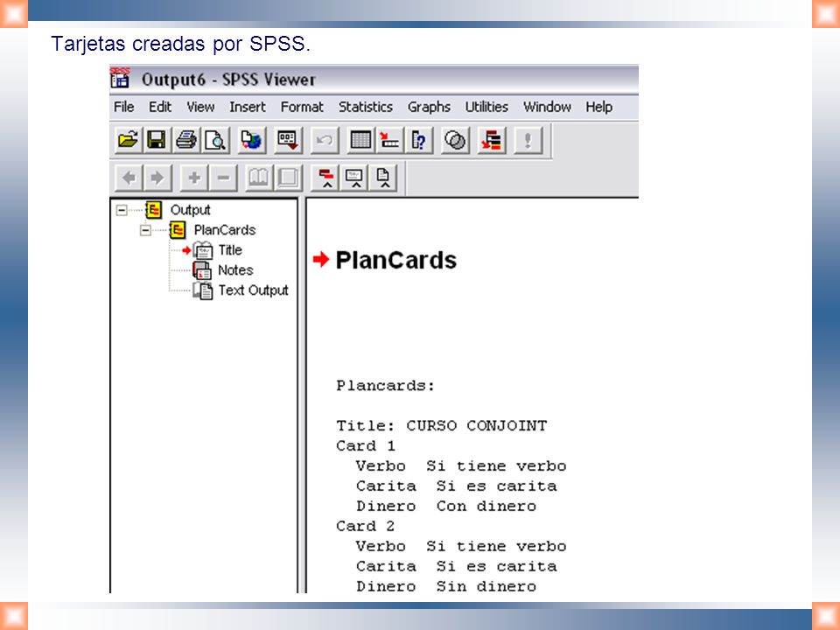The image size is (840, 630).
Task: Select the Output tree item
Action: tap(190, 210)
